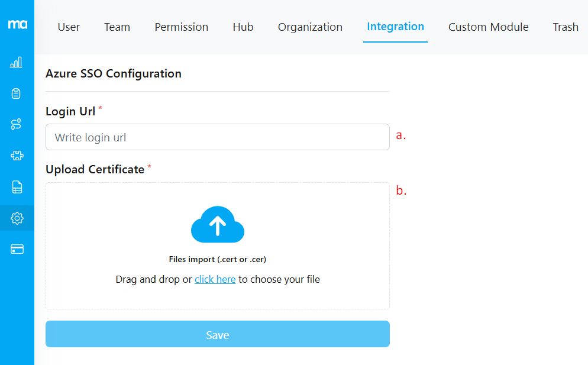Click the cloud upload icon in the certificate area
Image resolution: width=588 pixels, height=365 pixels.
tap(217, 224)
